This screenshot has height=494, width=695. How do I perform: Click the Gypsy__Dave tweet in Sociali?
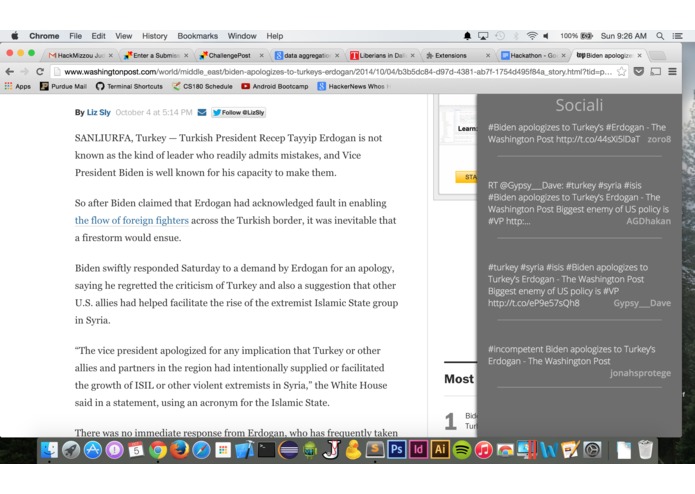[x=579, y=285]
